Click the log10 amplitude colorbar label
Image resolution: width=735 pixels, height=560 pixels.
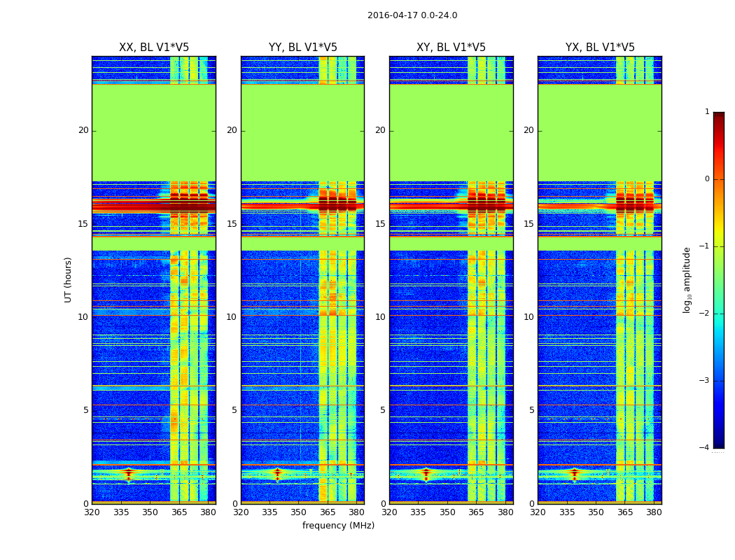click(x=687, y=279)
